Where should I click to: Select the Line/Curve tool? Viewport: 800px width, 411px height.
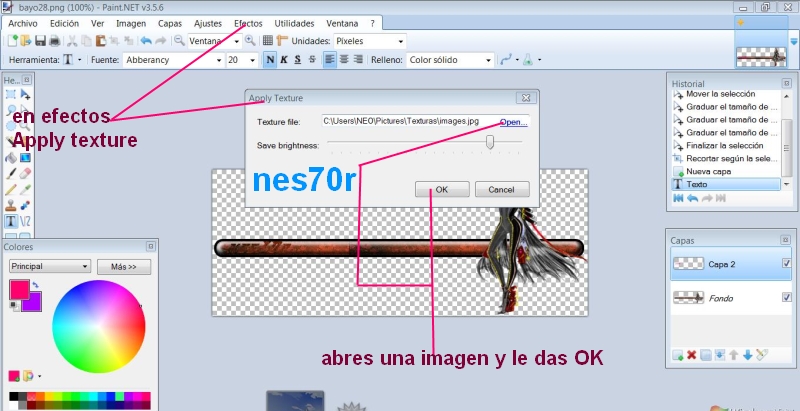tap(25, 221)
